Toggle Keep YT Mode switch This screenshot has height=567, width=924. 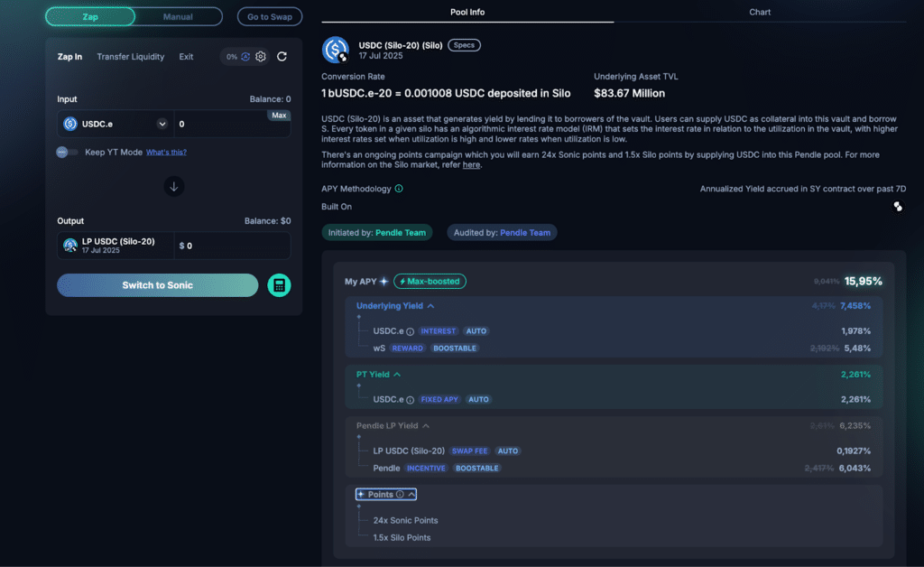pos(67,152)
